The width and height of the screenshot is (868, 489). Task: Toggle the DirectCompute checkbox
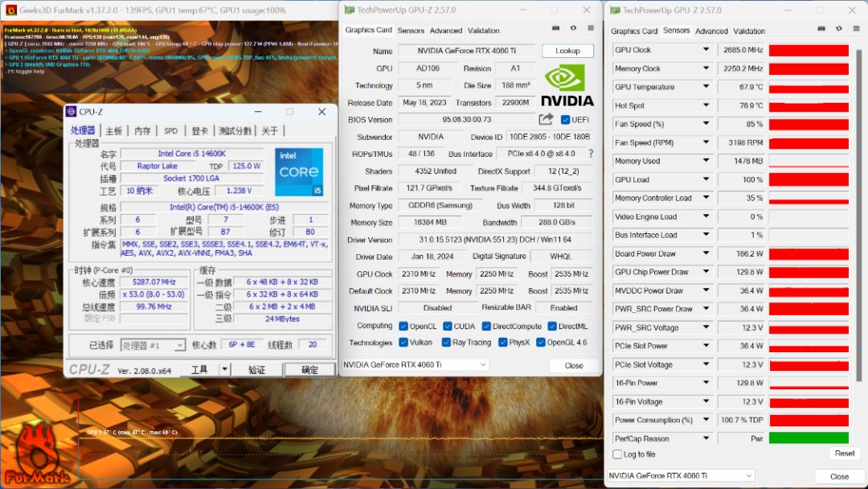[x=486, y=327]
